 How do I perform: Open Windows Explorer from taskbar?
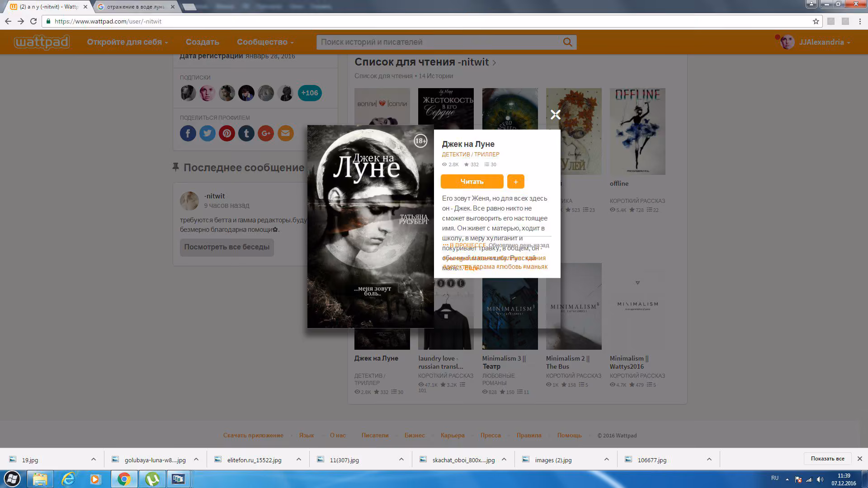[x=40, y=479]
